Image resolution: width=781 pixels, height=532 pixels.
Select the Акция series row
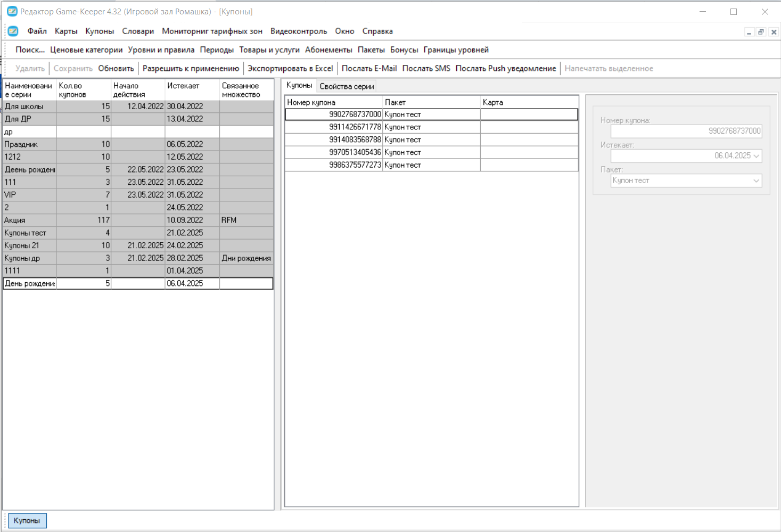(x=138, y=220)
